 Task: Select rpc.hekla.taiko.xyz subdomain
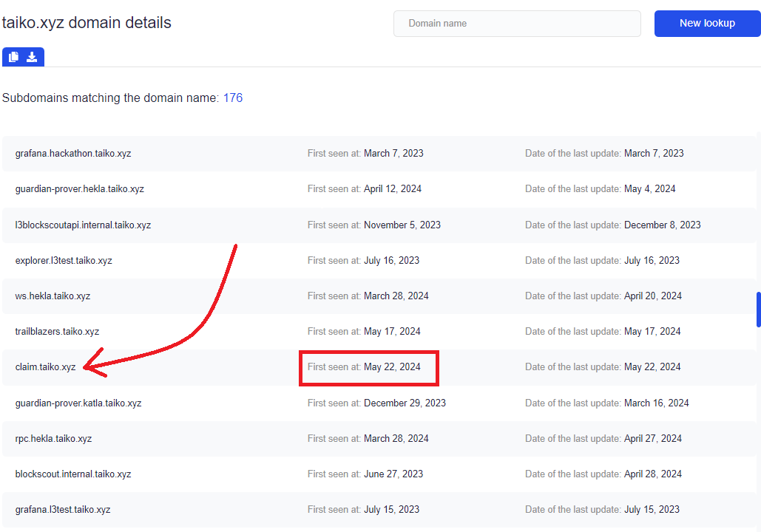click(x=53, y=438)
